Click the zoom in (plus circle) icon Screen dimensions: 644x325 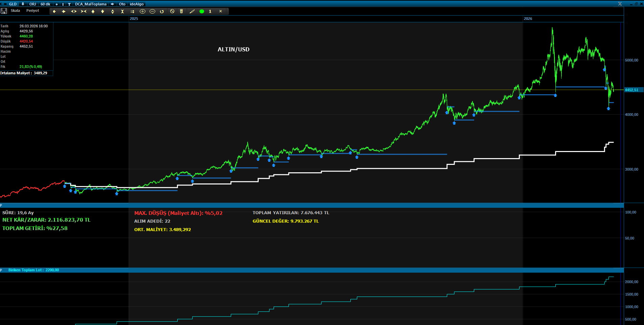click(x=142, y=11)
